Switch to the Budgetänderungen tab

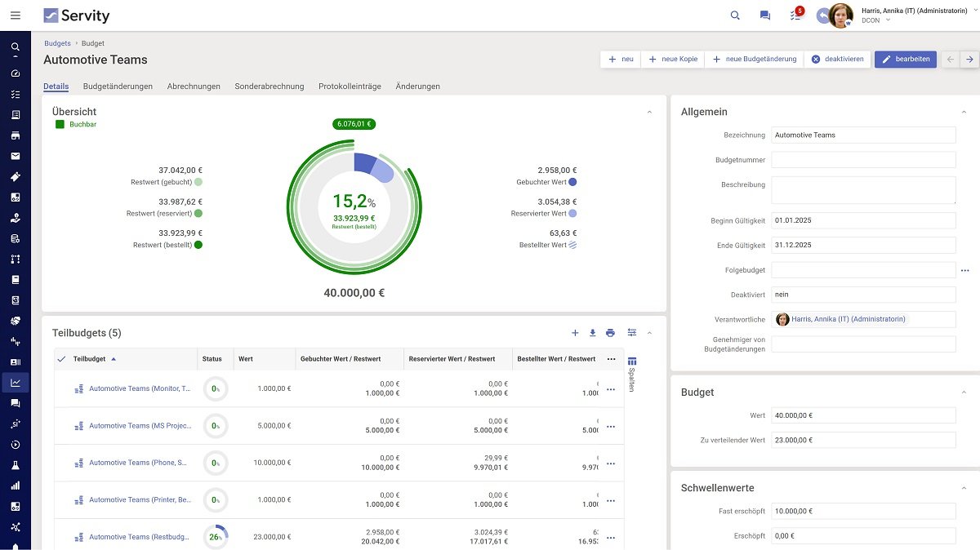[x=118, y=86]
